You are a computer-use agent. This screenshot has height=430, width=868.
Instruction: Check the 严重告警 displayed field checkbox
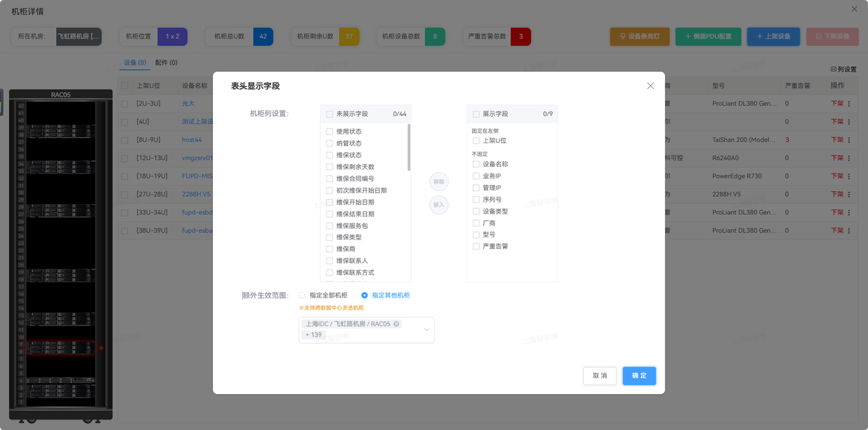click(x=476, y=246)
